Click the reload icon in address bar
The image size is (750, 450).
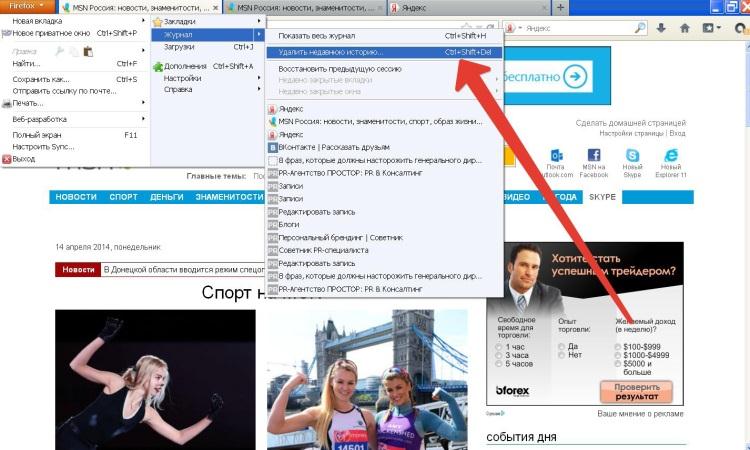tap(491, 27)
